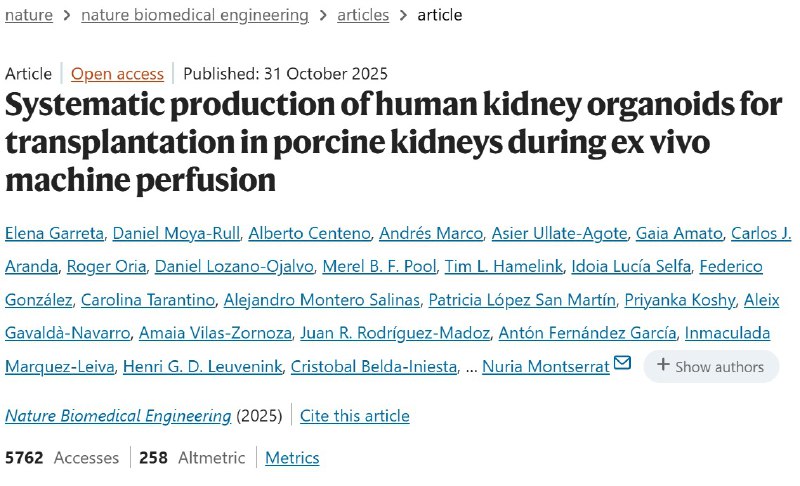The height and width of the screenshot is (486, 800).
Task: Click the envelope icon beside Nuria Montserrat
Action: tap(622, 363)
